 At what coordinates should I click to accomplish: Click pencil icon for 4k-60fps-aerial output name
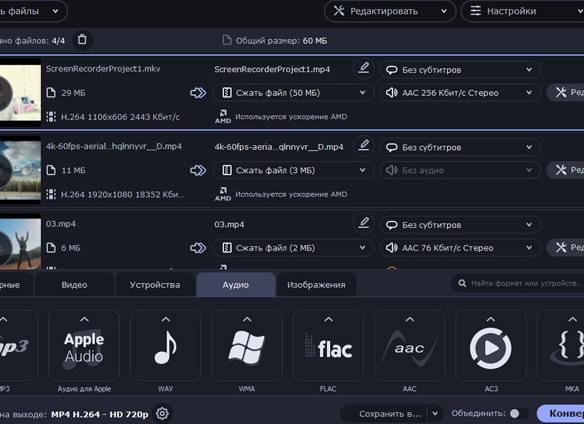coord(364,146)
